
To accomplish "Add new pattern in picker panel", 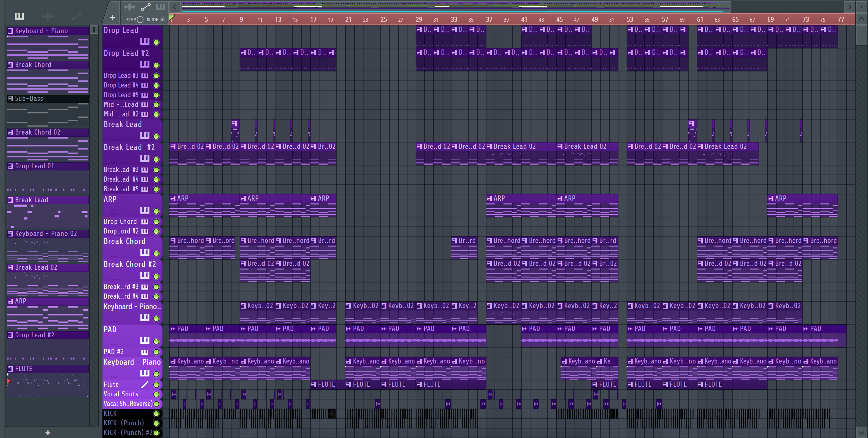I will [48, 433].
